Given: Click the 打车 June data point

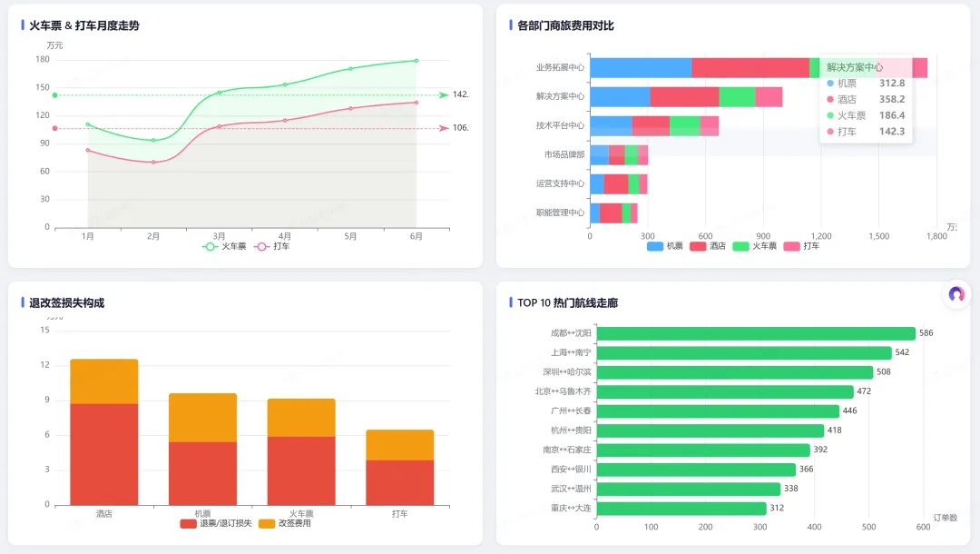Looking at the screenshot, I should pyautogui.click(x=416, y=103).
